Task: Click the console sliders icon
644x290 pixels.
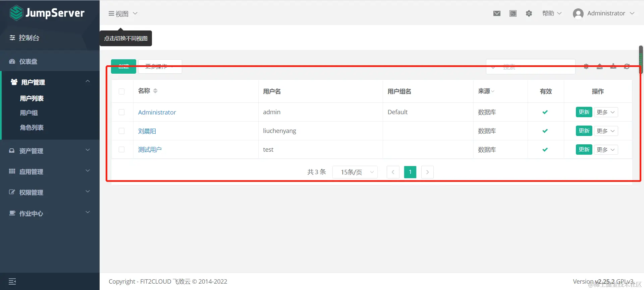Action: click(x=12, y=38)
